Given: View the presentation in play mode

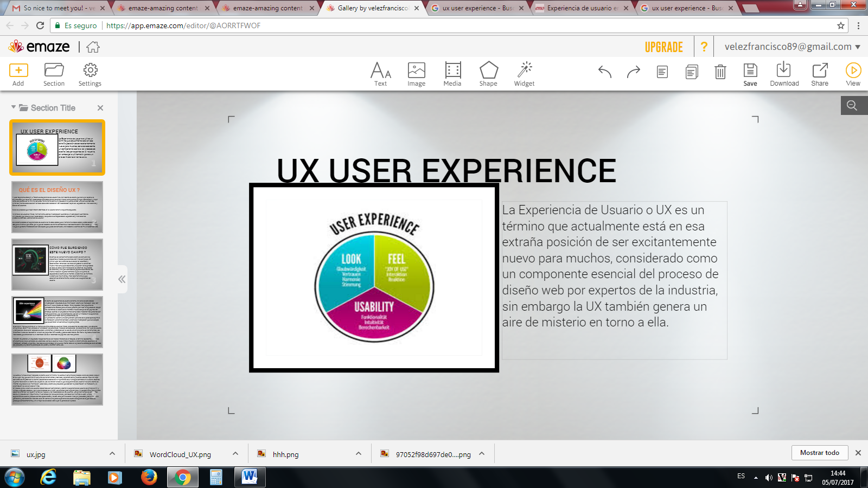Looking at the screenshot, I should [853, 74].
